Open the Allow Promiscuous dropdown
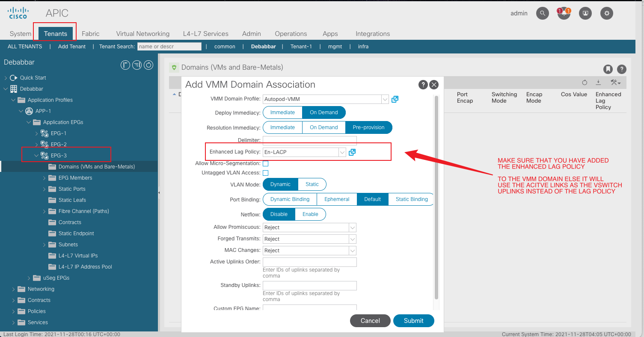 point(352,227)
